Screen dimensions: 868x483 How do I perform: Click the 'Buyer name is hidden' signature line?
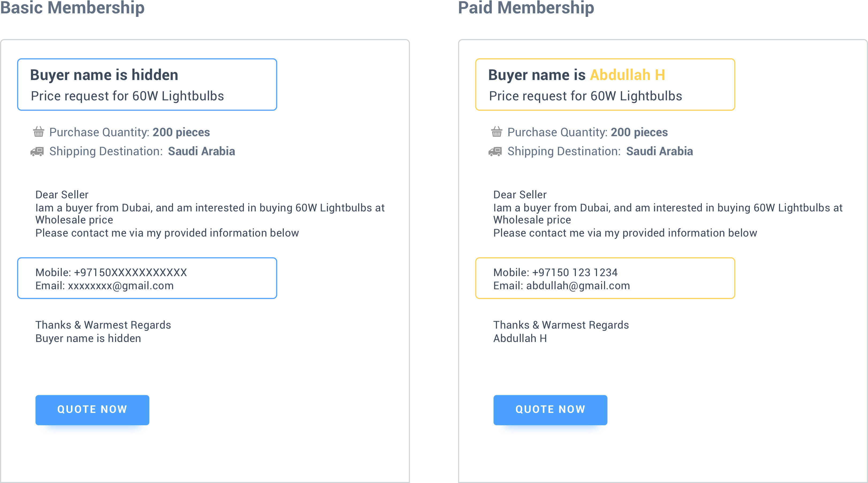[x=88, y=339]
